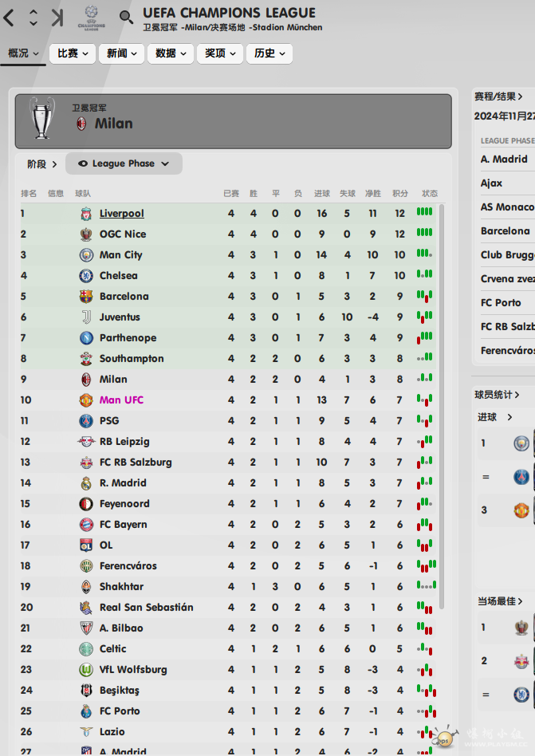Click the forward skip arrow icon
The image size is (535, 756).
click(57, 18)
